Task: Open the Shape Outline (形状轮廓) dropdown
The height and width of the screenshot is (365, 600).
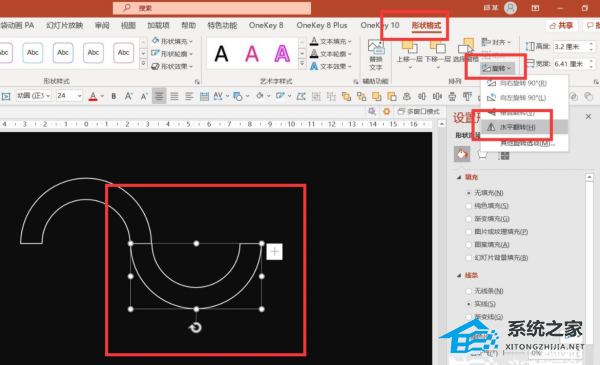Action: point(172,54)
